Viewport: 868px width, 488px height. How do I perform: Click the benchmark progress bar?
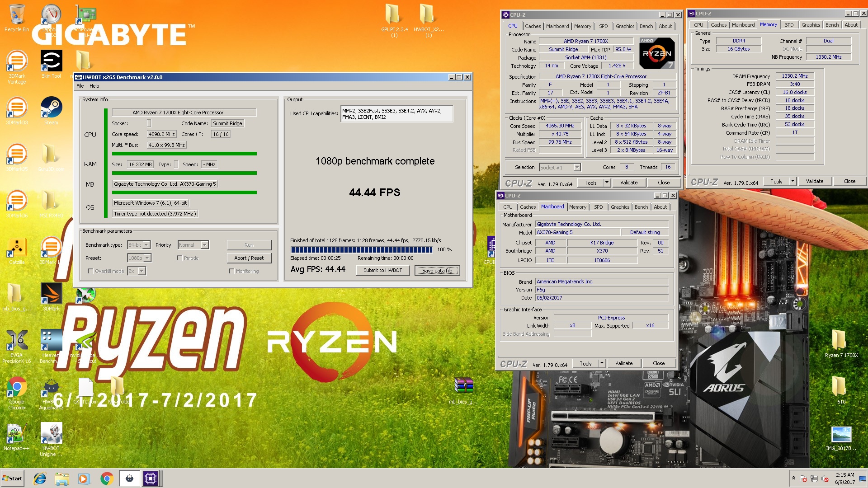point(362,249)
